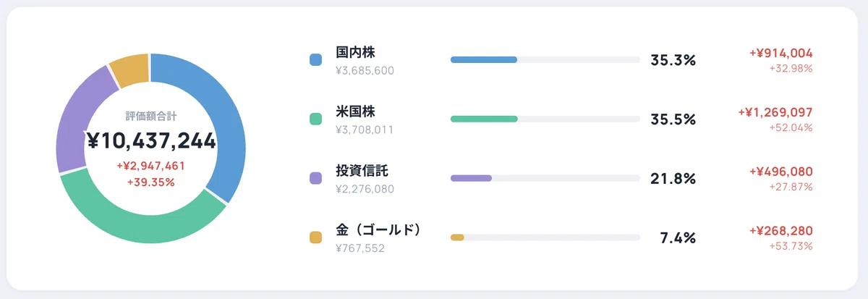Click the 金 allocation progress bar

pyautogui.click(x=545, y=237)
